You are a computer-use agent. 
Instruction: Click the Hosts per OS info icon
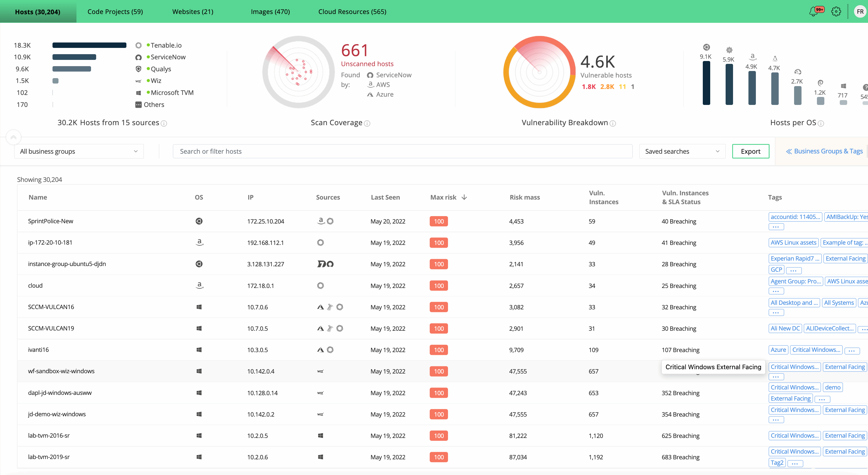click(x=821, y=123)
